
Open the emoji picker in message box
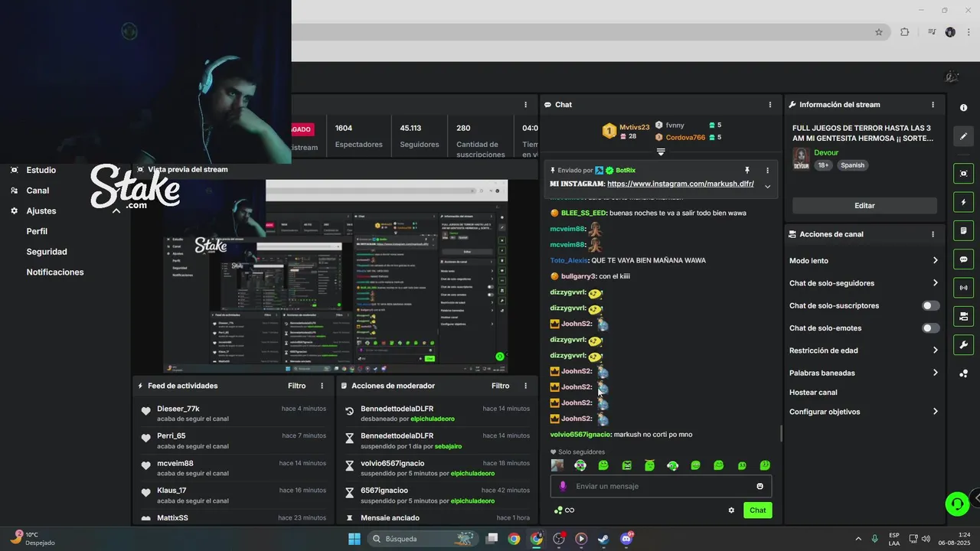pos(759,486)
